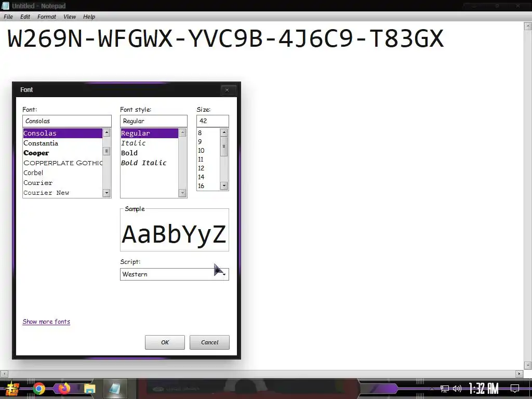532x399 pixels.
Task: Launch Firefox from taskbar
Action: point(64,389)
